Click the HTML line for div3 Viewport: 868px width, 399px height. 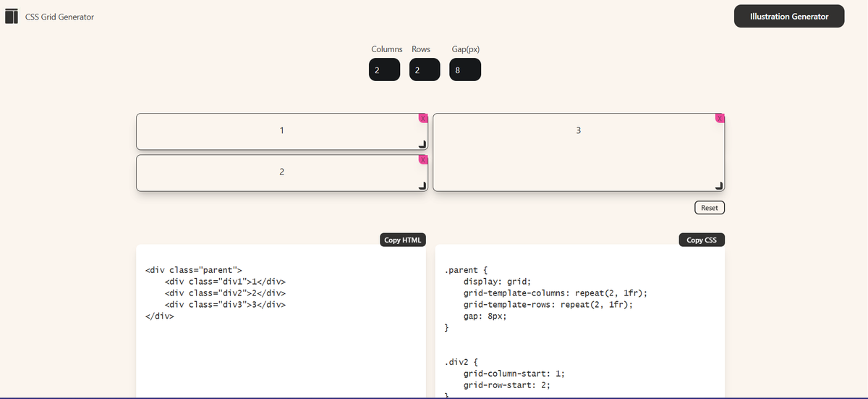click(226, 305)
